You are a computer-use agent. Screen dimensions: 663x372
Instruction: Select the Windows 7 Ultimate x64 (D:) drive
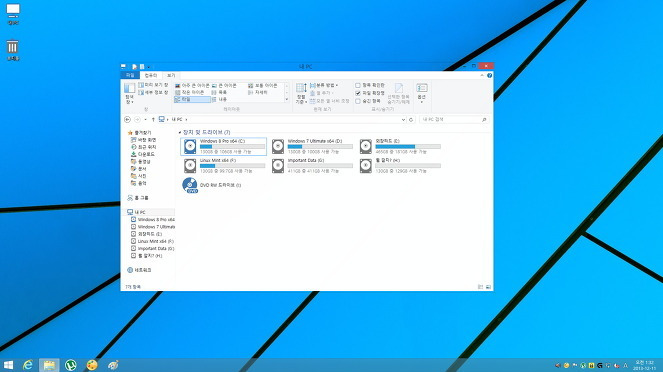pos(312,146)
